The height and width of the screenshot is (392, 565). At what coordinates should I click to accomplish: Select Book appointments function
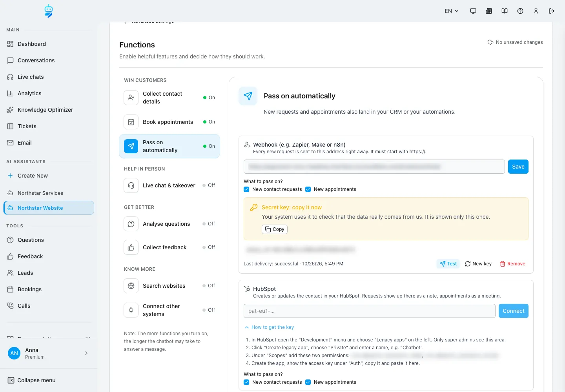pyautogui.click(x=169, y=122)
